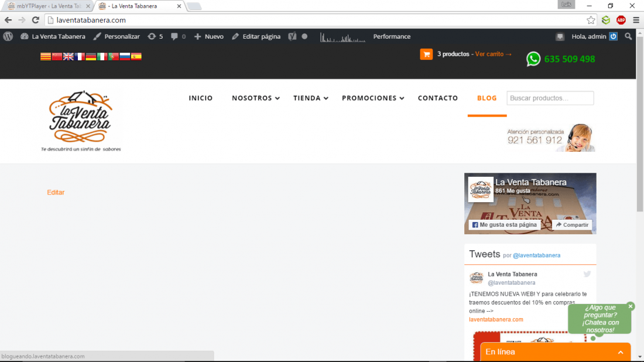Switch language to Russian flag

tap(125, 56)
